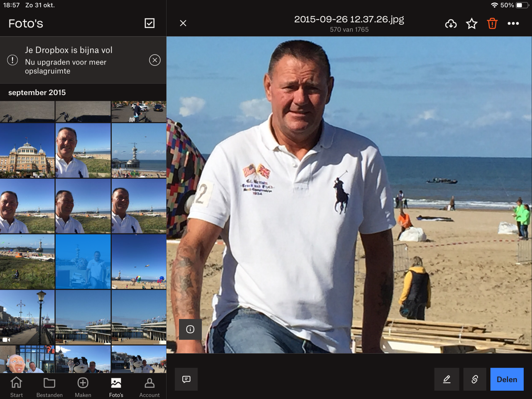
Task: Enable multi-select with the checkmark icon
Action: click(150, 23)
